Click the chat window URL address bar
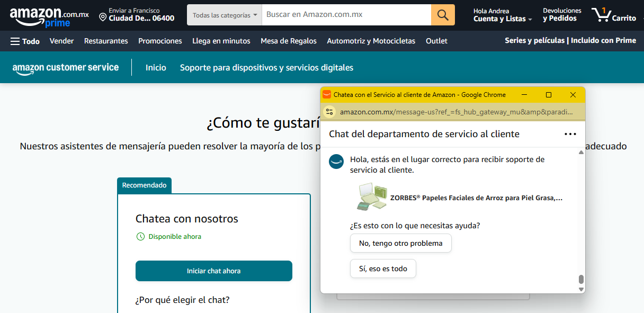644x313 pixels. click(x=456, y=112)
